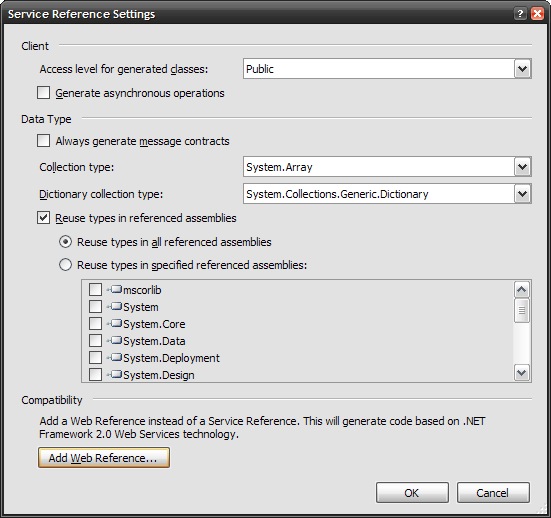Dismiss dialog with the Cancel button
This screenshot has height=518, width=551.
click(493, 493)
